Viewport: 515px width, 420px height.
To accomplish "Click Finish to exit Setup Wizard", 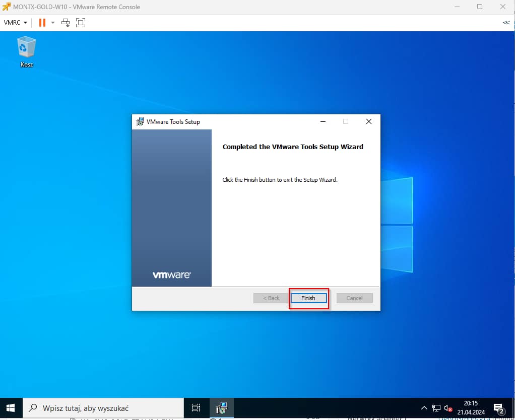I will point(308,298).
